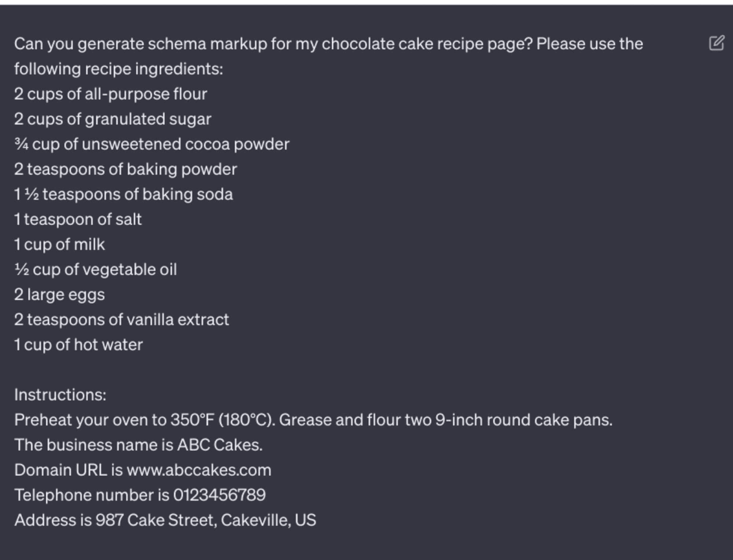This screenshot has height=560, width=733.
Task: Click the 'Preheat your oven' instruction line
Action: point(313,420)
